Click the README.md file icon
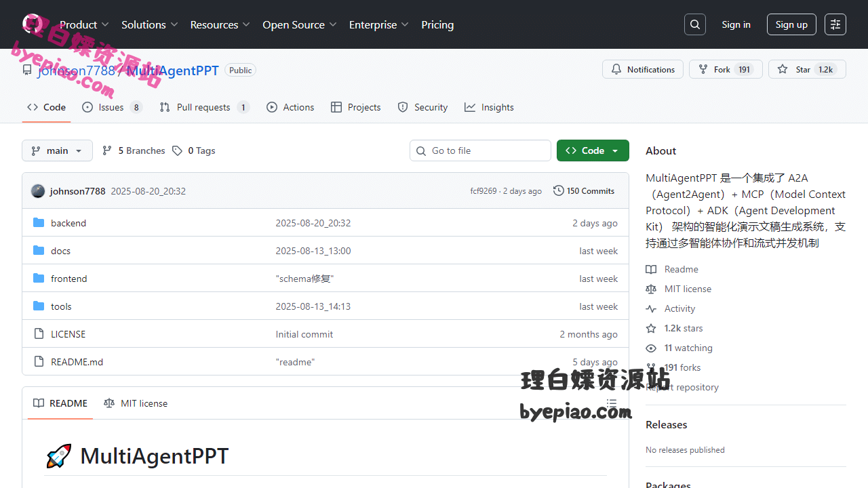This screenshot has width=868, height=488. (x=39, y=362)
